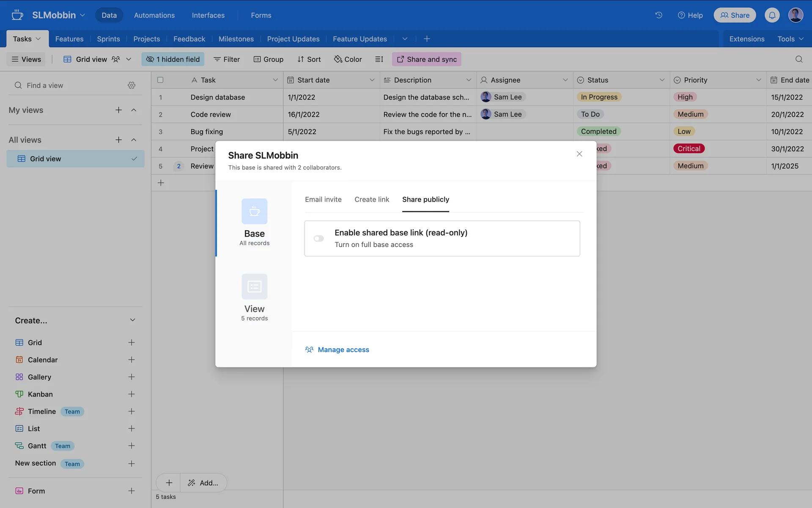This screenshot has width=812, height=508.
Task: Toggle the 1 hidden field button
Action: tap(173, 59)
